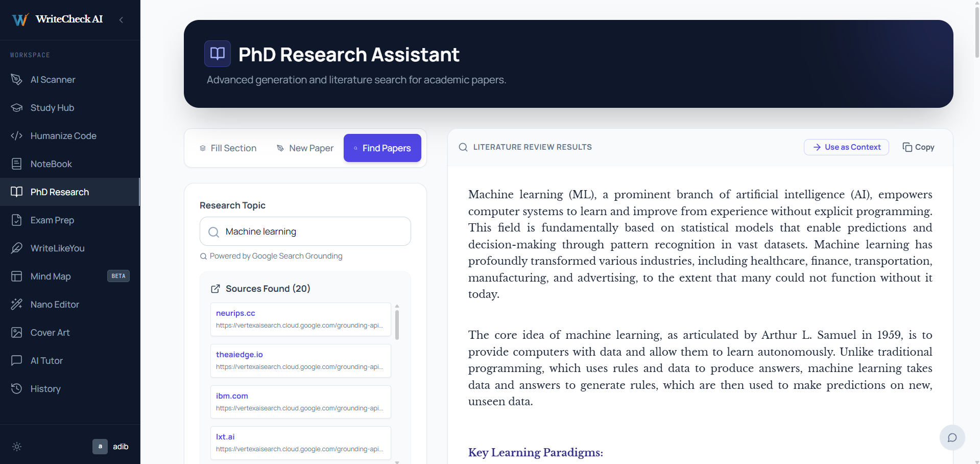Select the Study Hub workspace item
This screenshot has height=464, width=980.
52,108
